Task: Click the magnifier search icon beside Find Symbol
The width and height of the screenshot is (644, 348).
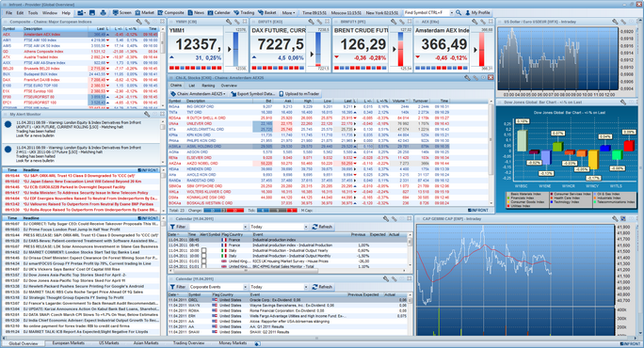Action: click(x=459, y=13)
